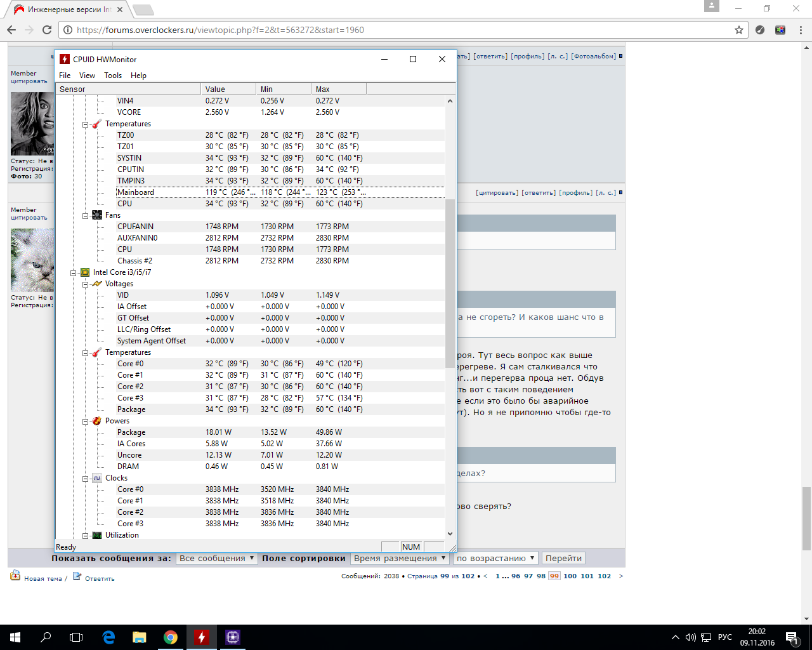Click the Sensor column header

coord(128,89)
